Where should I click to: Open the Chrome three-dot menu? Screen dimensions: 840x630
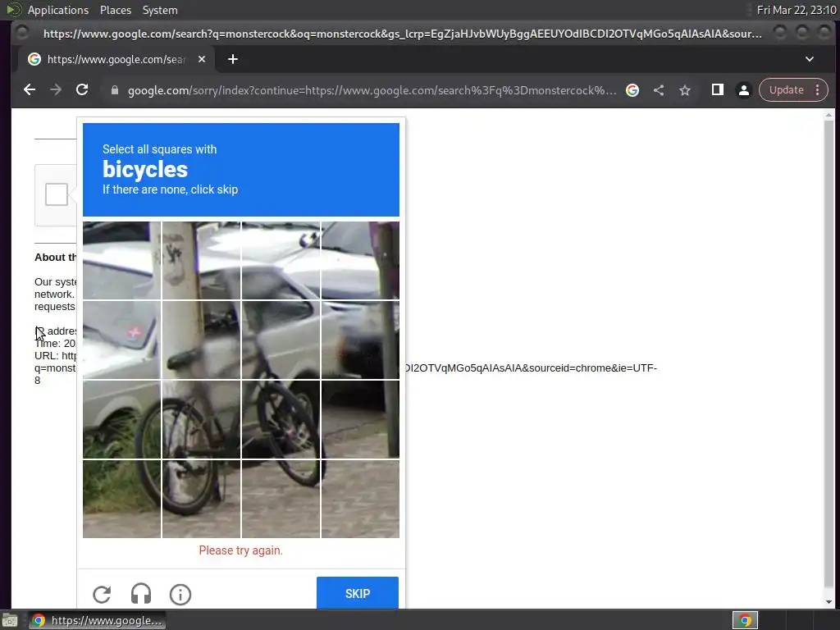[818, 90]
